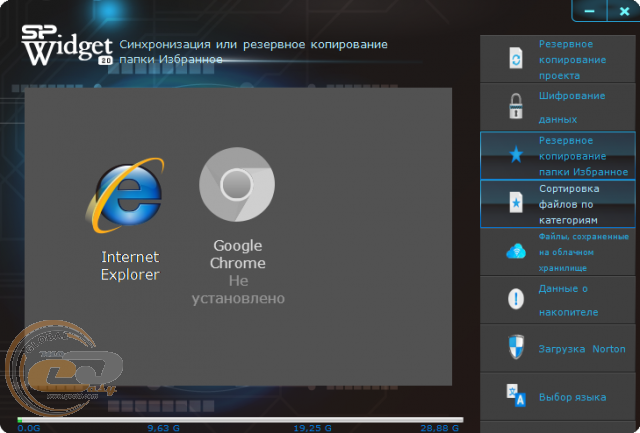Click the blue star Favorites backup icon
Viewport: 640px width, 433px height.
click(x=516, y=154)
